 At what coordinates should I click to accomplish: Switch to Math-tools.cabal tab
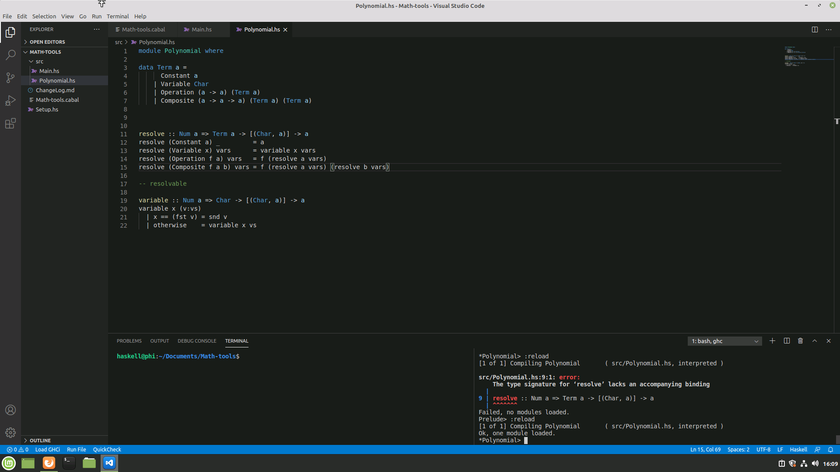(141, 29)
